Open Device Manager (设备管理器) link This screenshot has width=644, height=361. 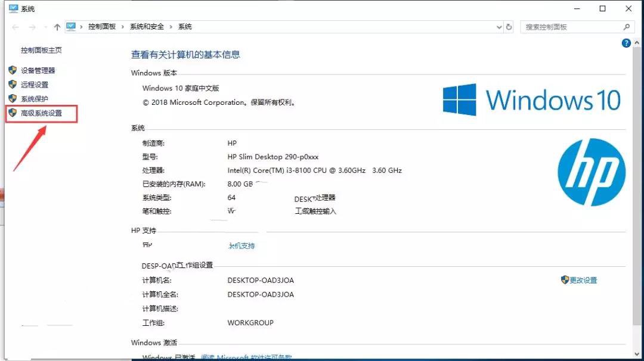point(38,70)
